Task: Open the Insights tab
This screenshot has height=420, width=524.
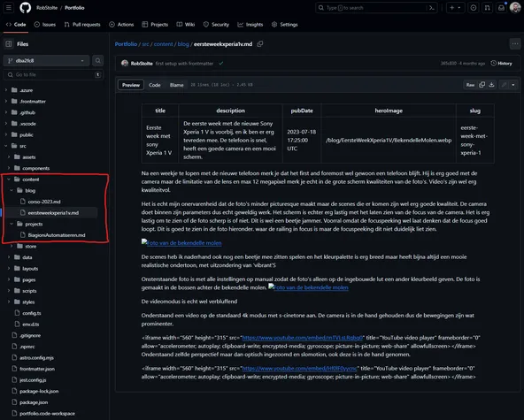Action: pyautogui.click(x=250, y=25)
